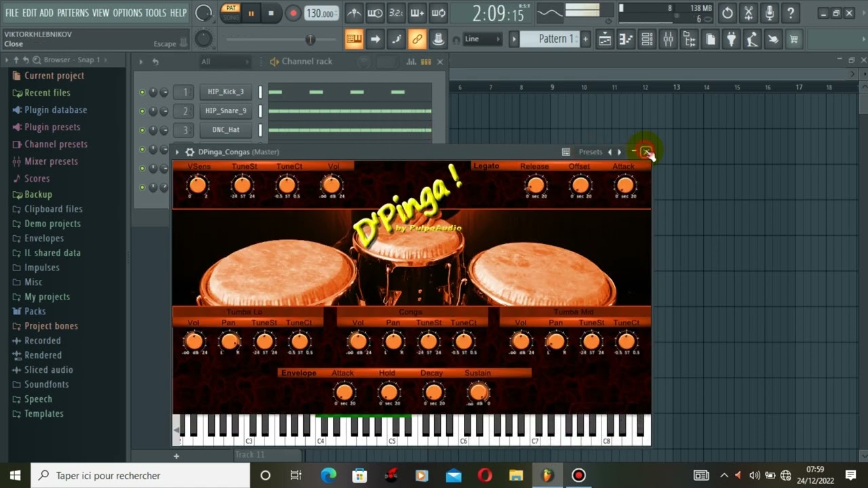Open the ADD menu
Viewport: 868px width, 488px height.
[46, 13]
